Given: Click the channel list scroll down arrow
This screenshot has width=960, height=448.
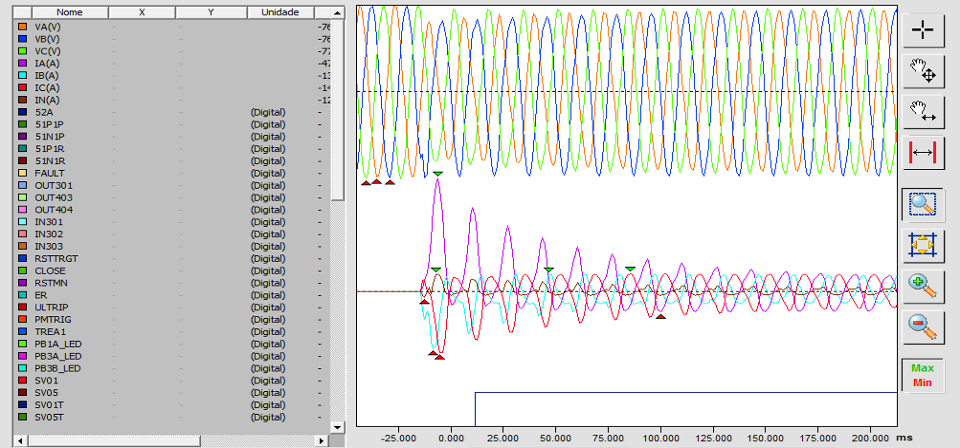Looking at the screenshot, I should [337, 427].
